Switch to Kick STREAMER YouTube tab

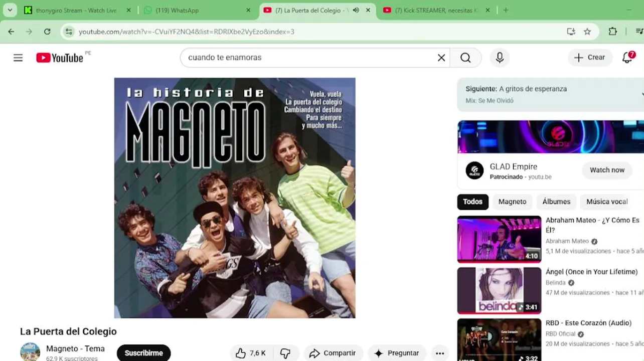[x=436, y=10]
